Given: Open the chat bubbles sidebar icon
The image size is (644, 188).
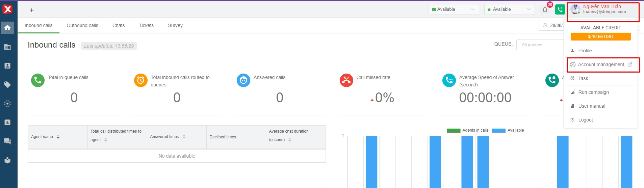Looking at the screenshot, I should point(7,141).
